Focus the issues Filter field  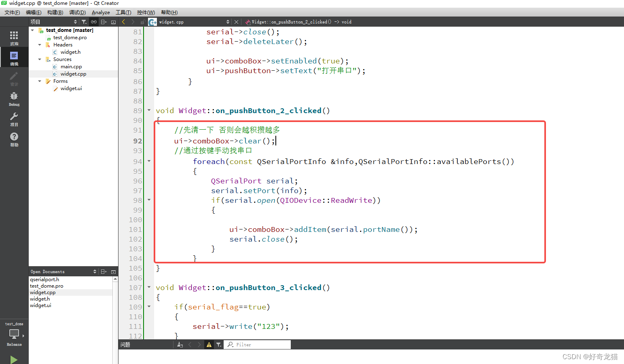[257, 345]
